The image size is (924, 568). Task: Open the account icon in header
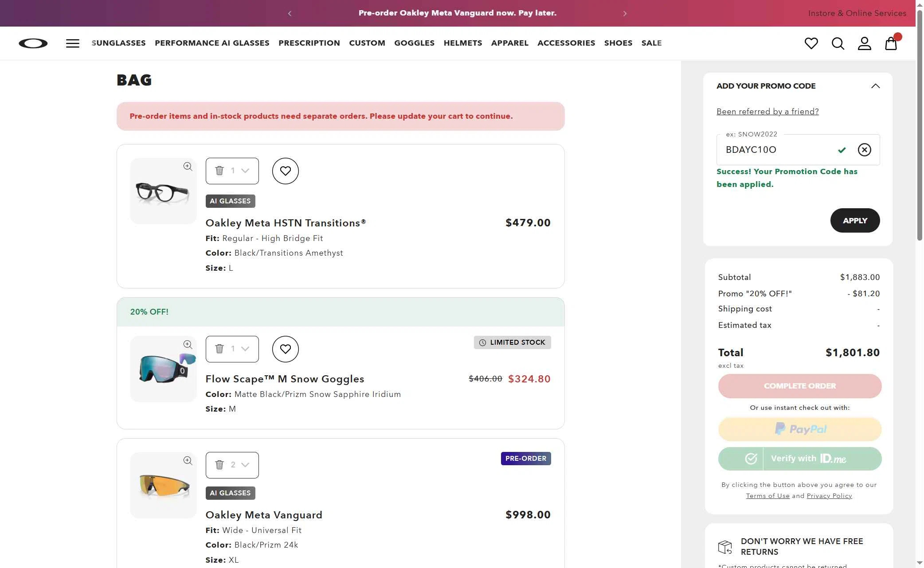tap(864, 43)
